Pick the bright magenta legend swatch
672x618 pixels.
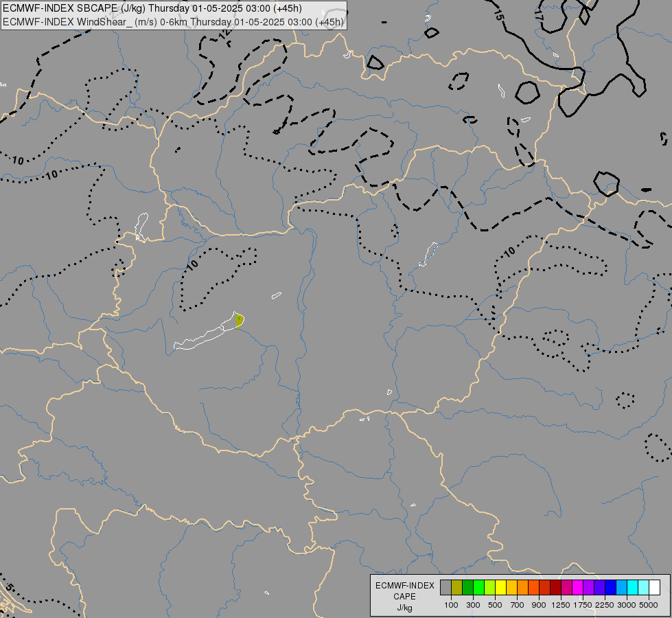coord(578,587)
